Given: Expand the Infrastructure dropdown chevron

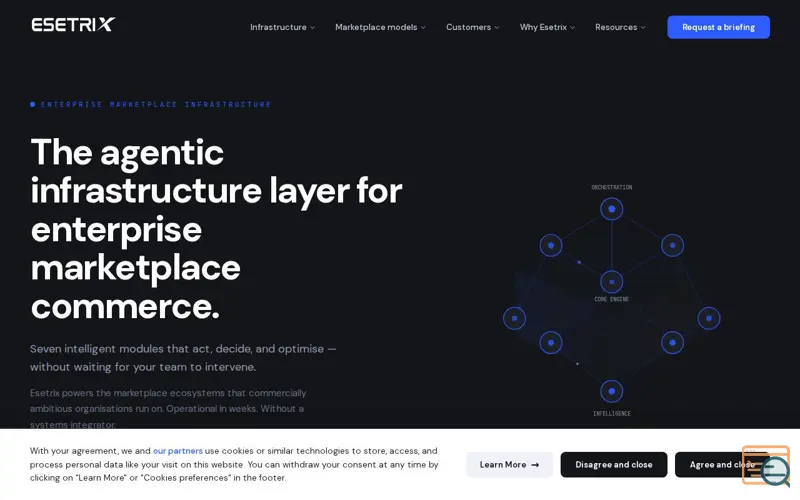Looking at the screenshot, I should click(312, 28).
